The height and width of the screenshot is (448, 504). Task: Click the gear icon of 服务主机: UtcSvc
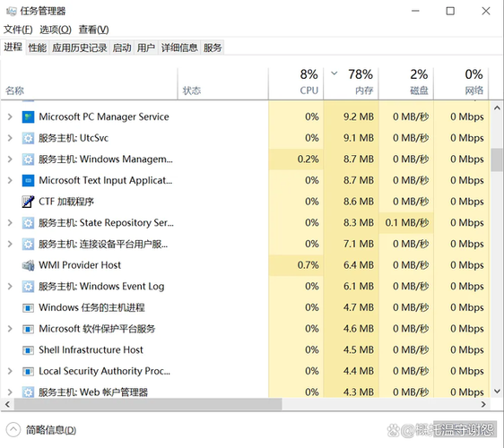pyautogui.click(x=28, y=138)
